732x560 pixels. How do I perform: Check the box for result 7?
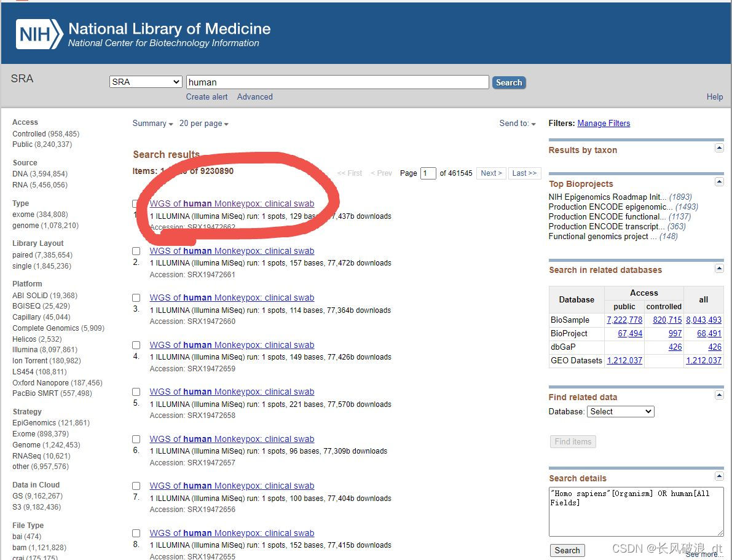[136, 486]
